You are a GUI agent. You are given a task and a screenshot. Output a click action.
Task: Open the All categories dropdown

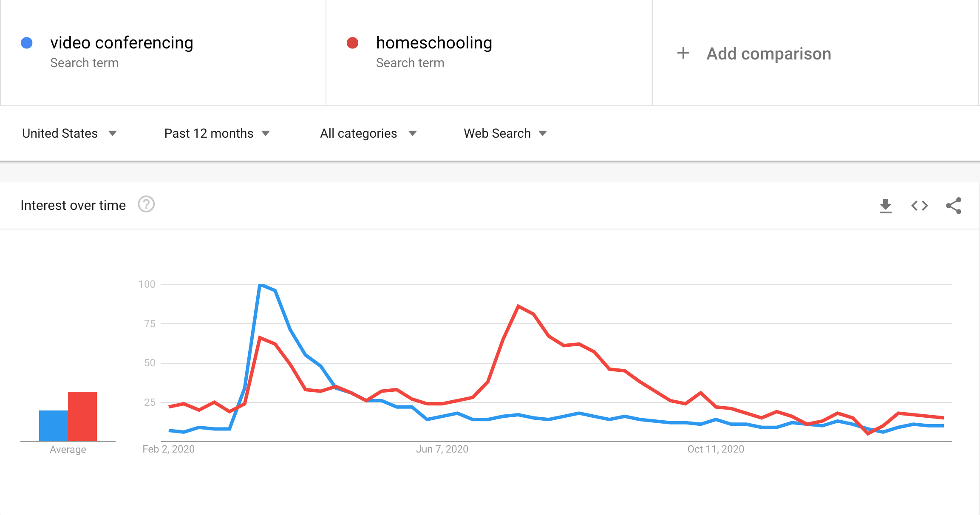click(x=368, y=133)
